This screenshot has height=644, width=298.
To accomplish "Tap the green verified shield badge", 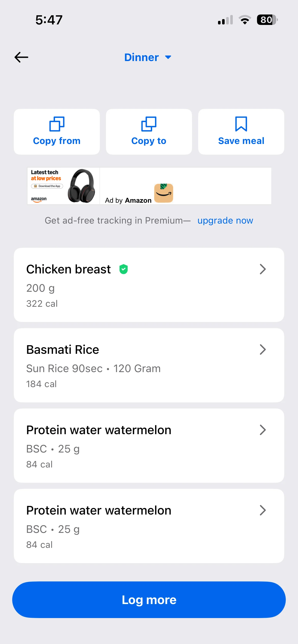I will (x=124, y=269).
